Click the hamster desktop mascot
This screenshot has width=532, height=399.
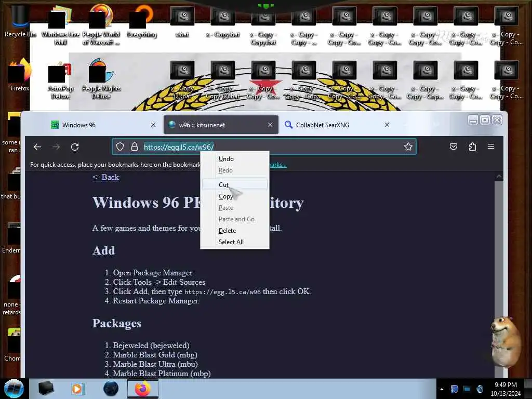coord(506,341)
